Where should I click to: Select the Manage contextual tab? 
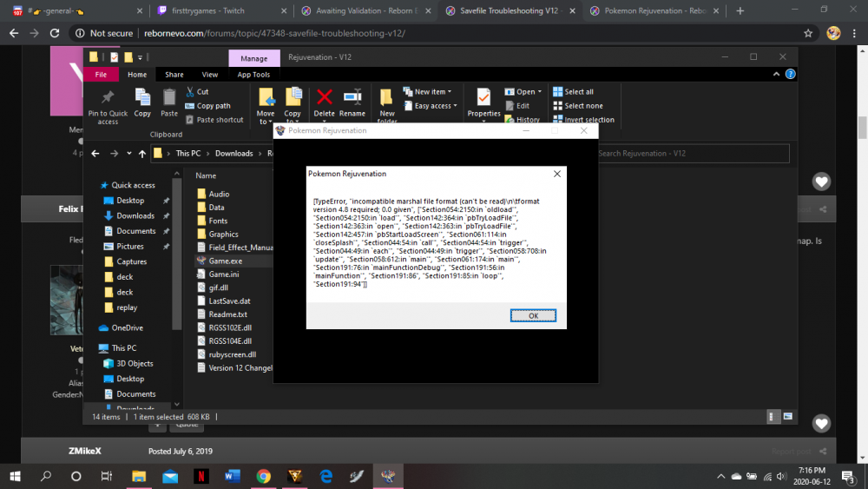coord(254,58)
